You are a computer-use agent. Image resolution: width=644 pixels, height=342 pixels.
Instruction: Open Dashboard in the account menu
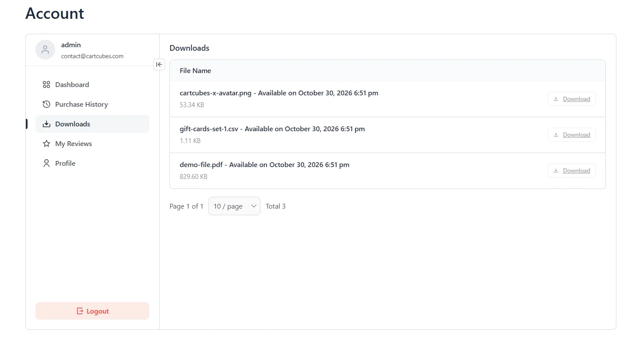point(92,85)
